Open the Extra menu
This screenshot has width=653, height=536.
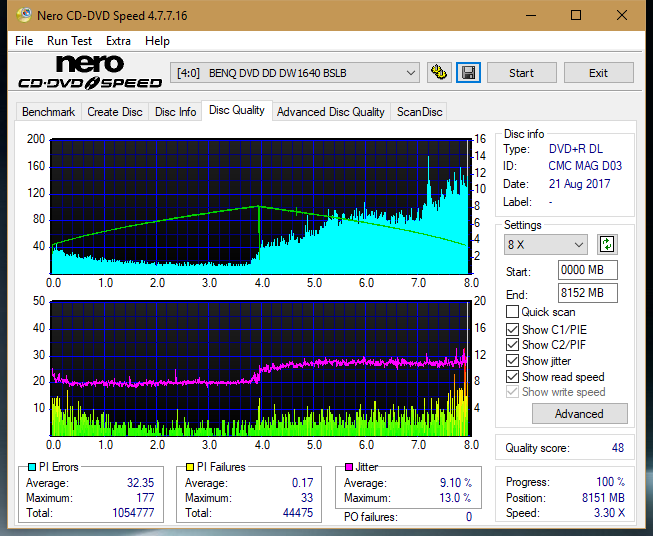(118, 41)
